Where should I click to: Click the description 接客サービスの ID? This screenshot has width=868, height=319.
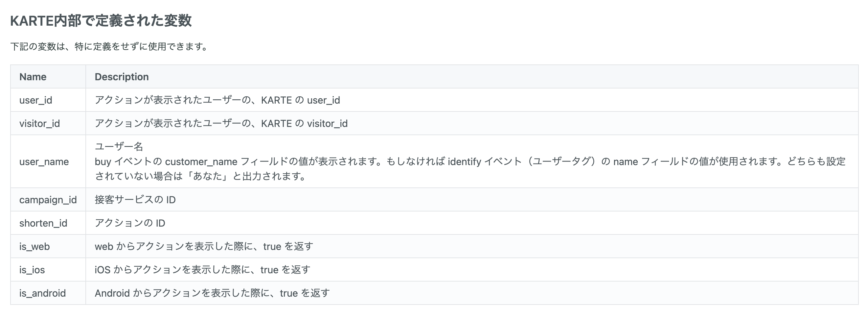tap(135, 200)
